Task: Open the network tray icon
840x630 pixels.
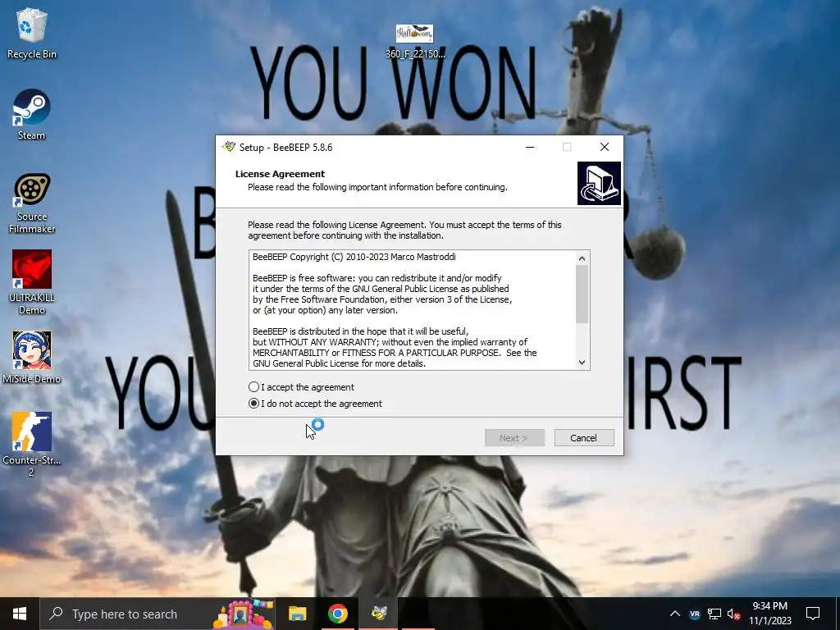Action: [x=714, y=614]
